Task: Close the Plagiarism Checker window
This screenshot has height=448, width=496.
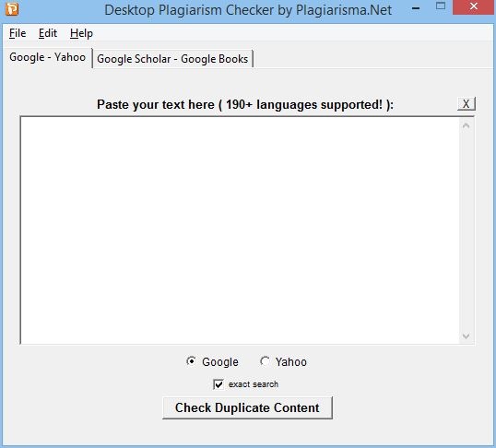Action: (473, 7)
